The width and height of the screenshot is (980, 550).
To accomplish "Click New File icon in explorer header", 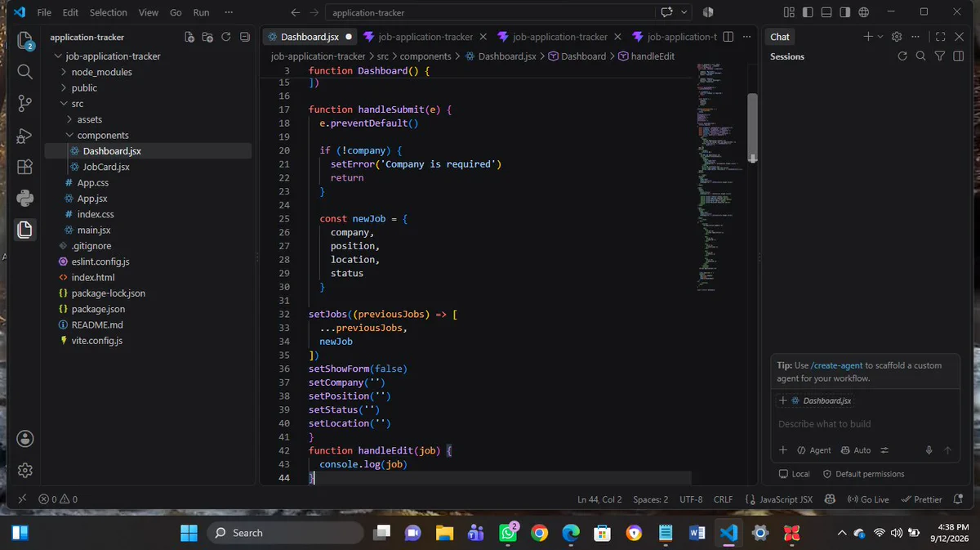I will coord(189,37).
